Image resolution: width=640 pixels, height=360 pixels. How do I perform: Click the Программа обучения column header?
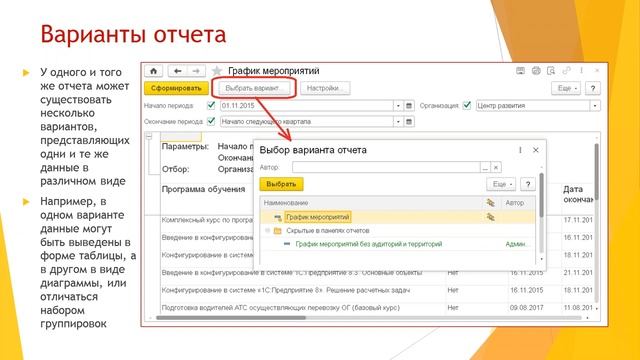[203, 189]
